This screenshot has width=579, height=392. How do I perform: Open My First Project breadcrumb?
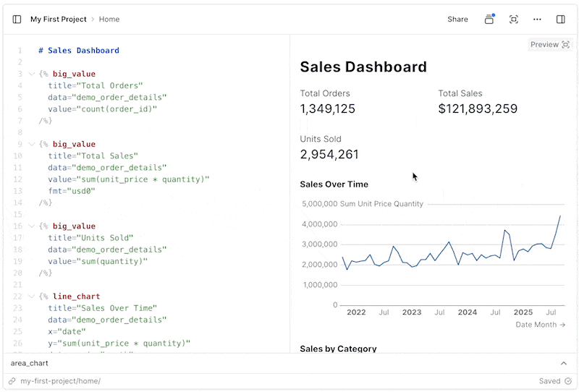[x=58, y=20]
